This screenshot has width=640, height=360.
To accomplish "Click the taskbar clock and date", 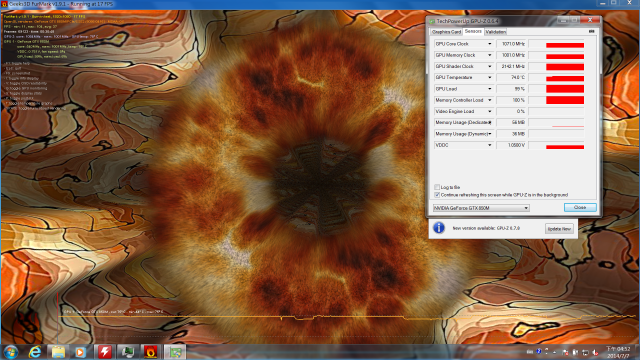I will click(618, 352).
